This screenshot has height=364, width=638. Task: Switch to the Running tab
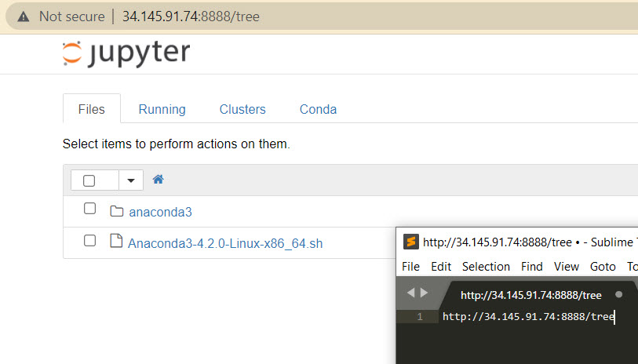162,109
